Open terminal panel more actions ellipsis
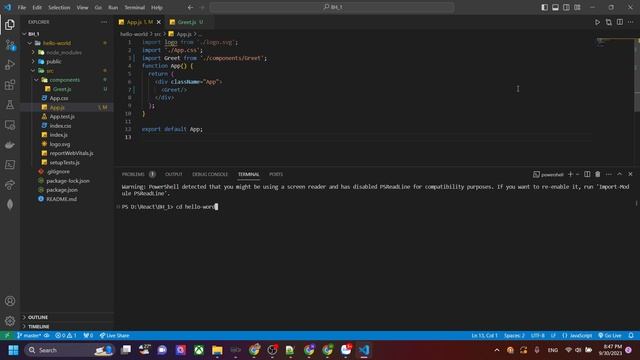 coord(609,174)
